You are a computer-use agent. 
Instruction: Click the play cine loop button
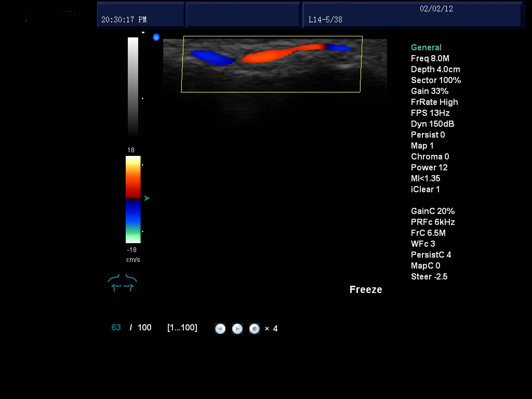click(237, 328)
